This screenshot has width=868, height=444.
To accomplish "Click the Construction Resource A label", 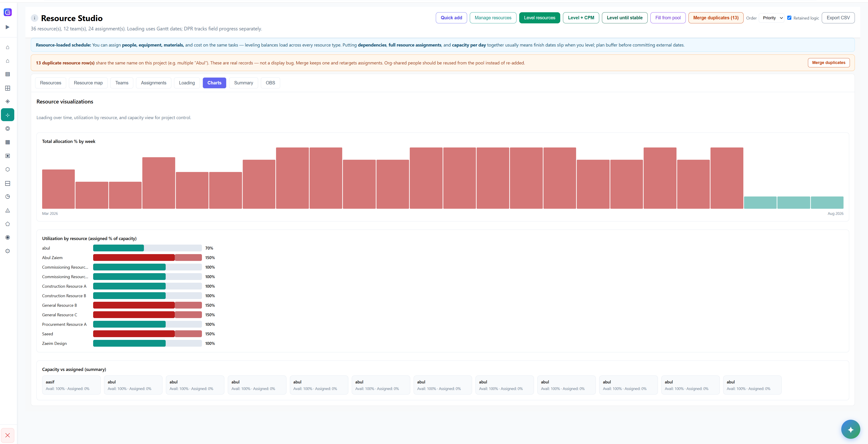I will [64, 287].
